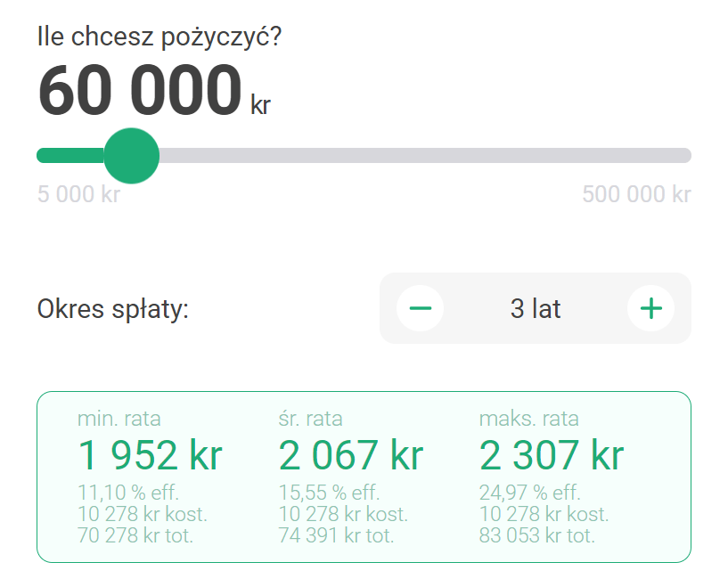Click the green filled part of slider track
Image resolution: width=728 pixels, height=587 pixels.
coord(70,156)
